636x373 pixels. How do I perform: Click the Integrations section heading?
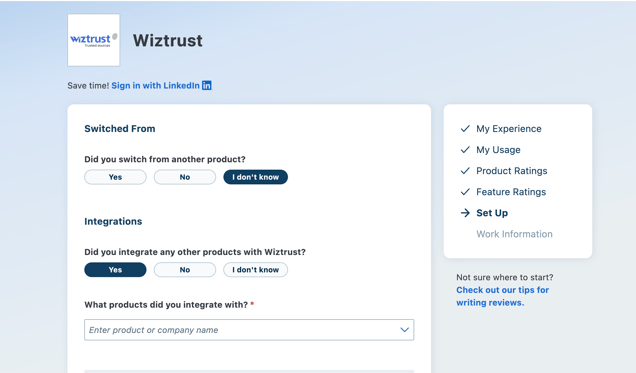point(113,222)
